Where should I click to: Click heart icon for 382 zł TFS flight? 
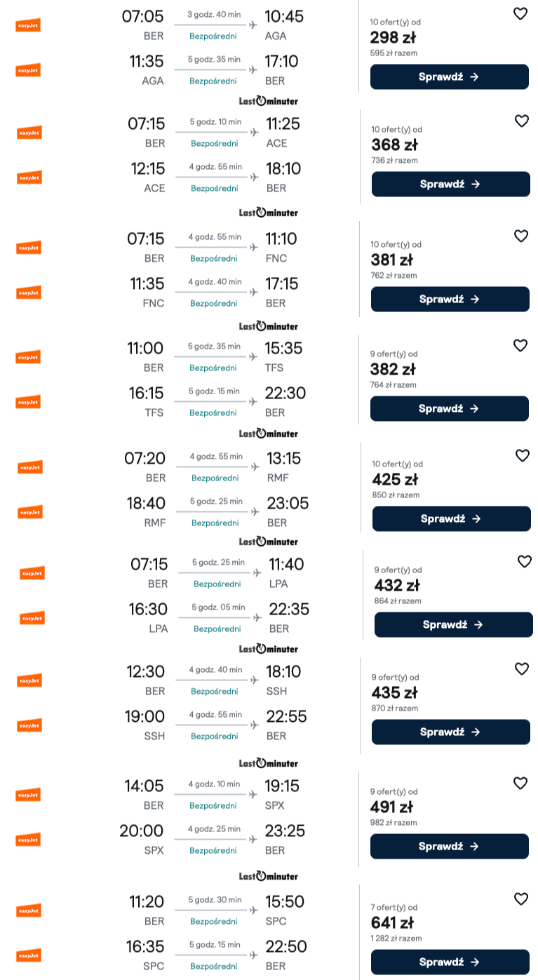[520, 345]
